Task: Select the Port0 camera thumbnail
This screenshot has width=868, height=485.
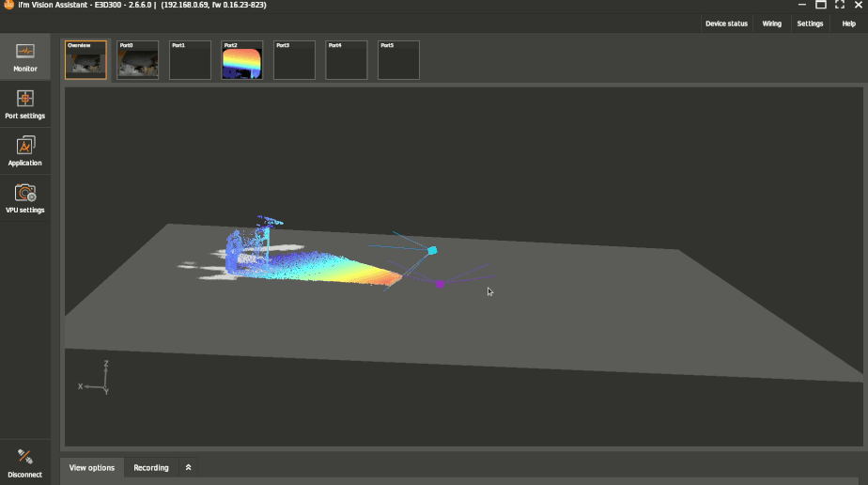Action: [137, 60]
